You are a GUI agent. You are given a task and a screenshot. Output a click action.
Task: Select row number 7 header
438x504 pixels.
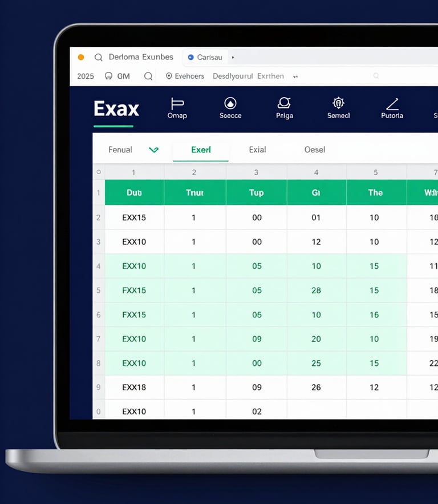tap(99, 339)
